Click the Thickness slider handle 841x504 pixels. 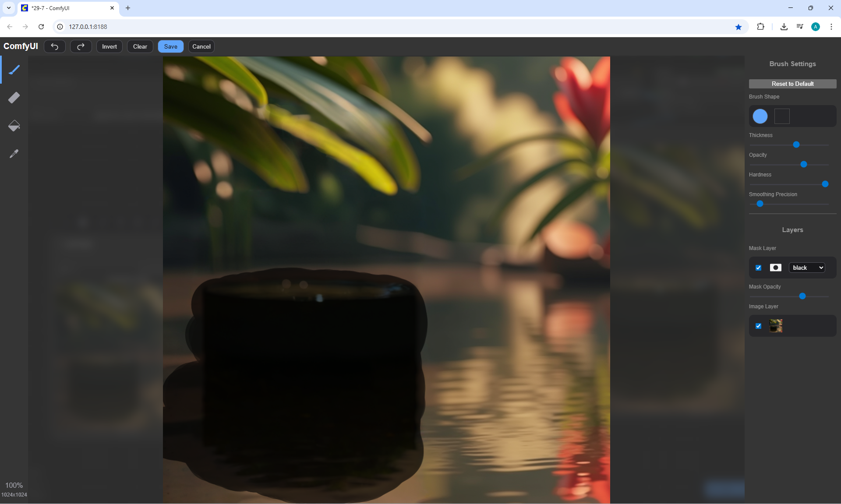pyautogui.click(x=796, y=145)
